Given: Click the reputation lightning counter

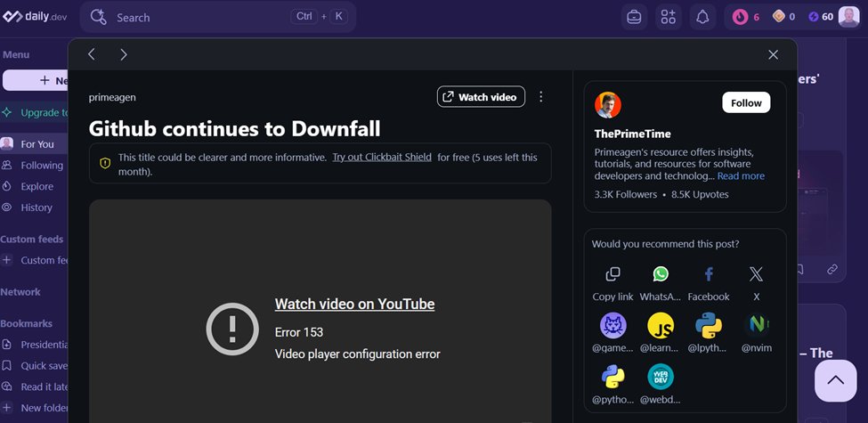Looking at the screenshot, I should coord(821,17).
